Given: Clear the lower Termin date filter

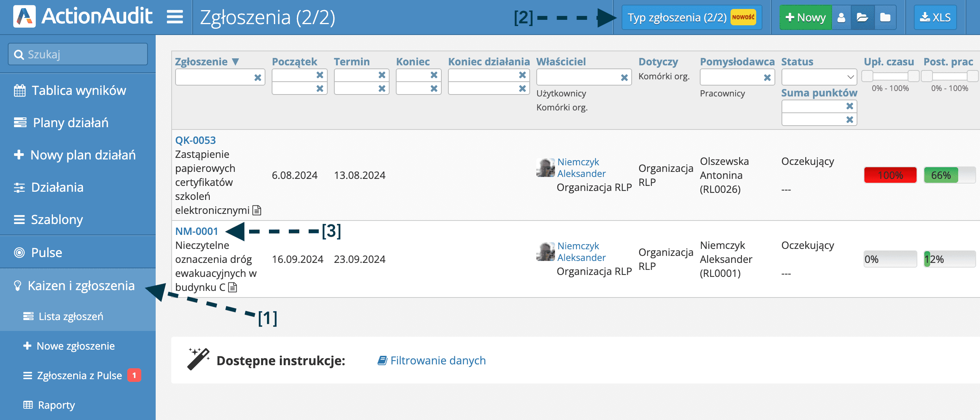Looking at the screenshot, I should tap(382, 89).
